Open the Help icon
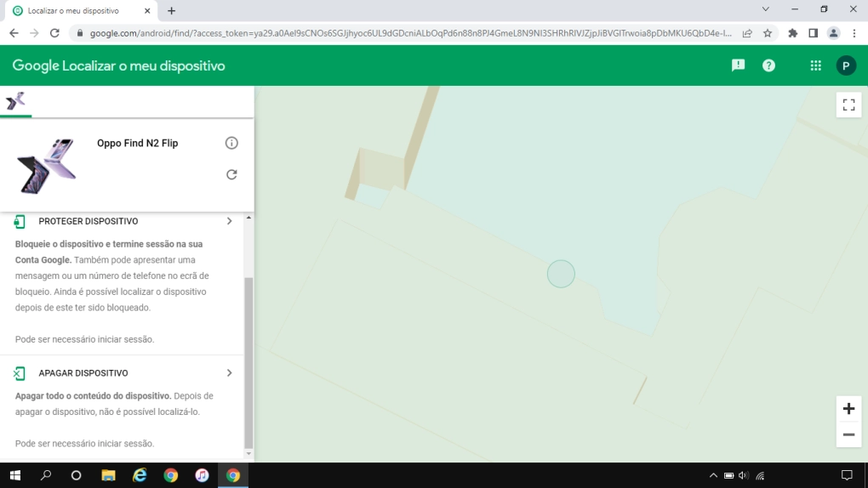This screenshot has height=488, width=868. point(768,65)
